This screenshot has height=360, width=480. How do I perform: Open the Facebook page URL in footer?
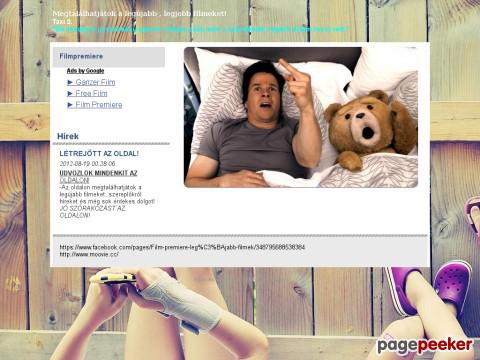[x=182, y=247]
